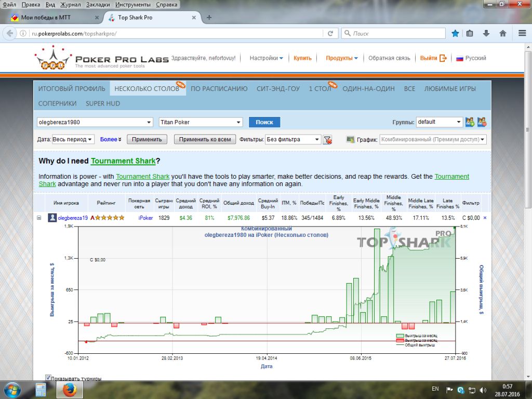Image resolution: width=532 pixels, height=399 pixels.
Task: Click the reload page icon
Action: coord(330,33)
